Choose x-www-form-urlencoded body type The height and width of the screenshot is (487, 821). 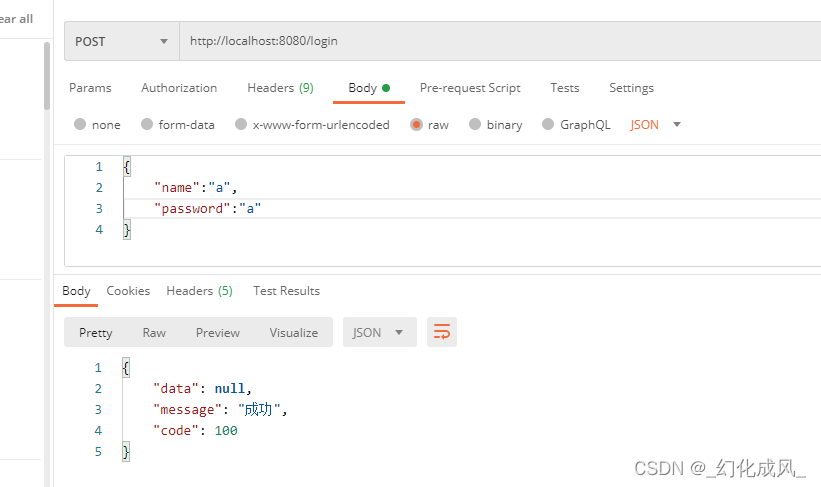click(x=241, y=125)
